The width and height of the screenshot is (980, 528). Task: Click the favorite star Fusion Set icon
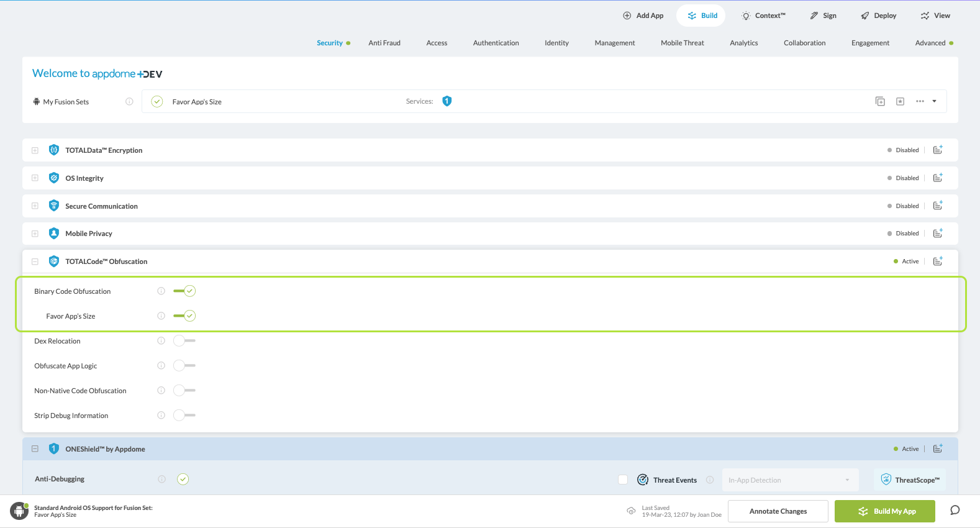coord(900,101)
